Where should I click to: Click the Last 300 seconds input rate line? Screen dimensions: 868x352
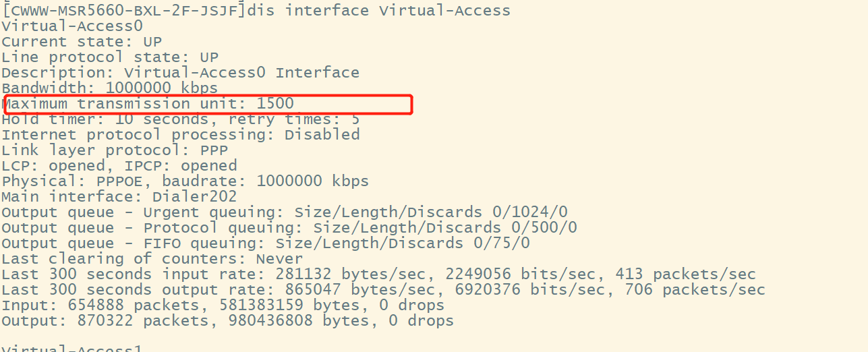(378, 274)
